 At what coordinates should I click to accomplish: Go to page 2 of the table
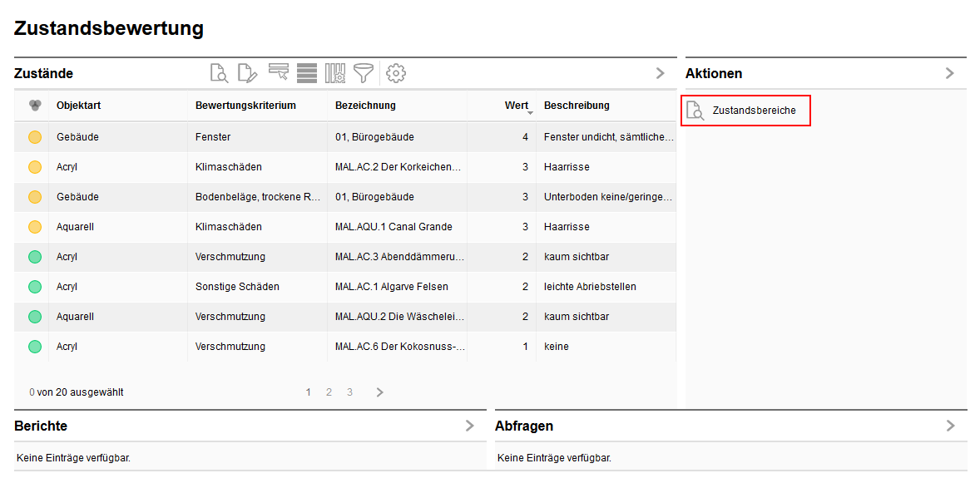tap(329, 392)
